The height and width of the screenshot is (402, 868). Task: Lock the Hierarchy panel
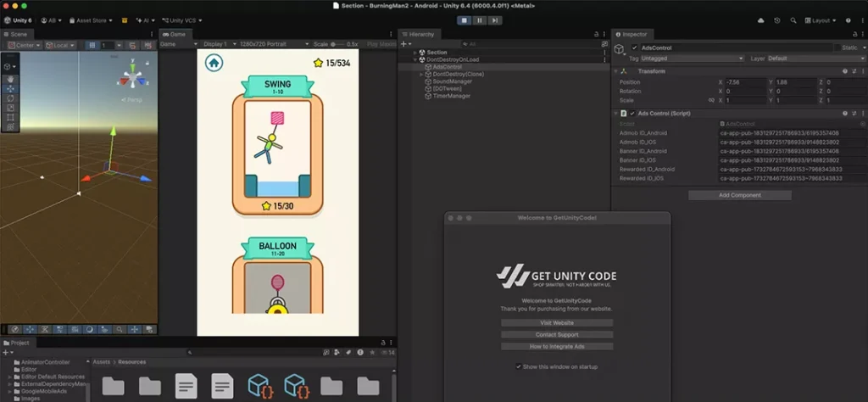[x=596, y=34]
